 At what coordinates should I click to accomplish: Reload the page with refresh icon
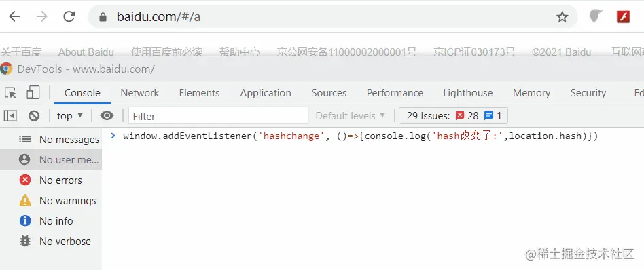coord(69,17)
